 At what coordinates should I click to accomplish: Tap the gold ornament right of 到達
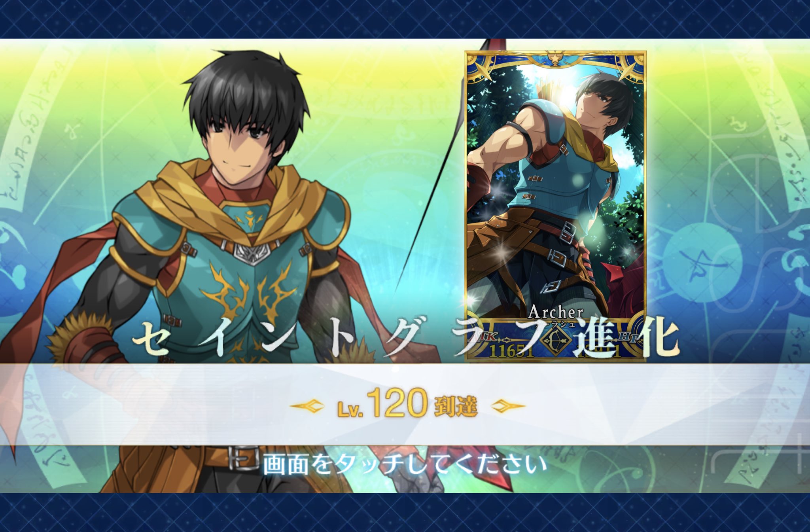pos(508,406)
